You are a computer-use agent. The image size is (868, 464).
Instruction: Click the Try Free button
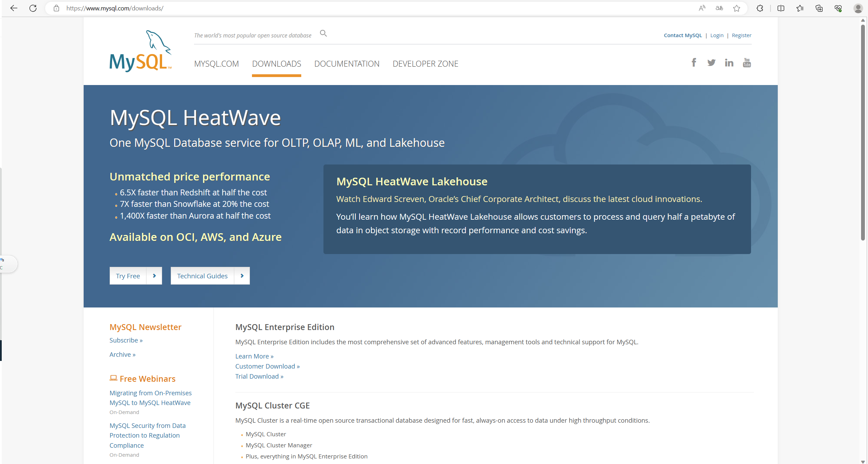pyautogui.click(x=136, y=276)
